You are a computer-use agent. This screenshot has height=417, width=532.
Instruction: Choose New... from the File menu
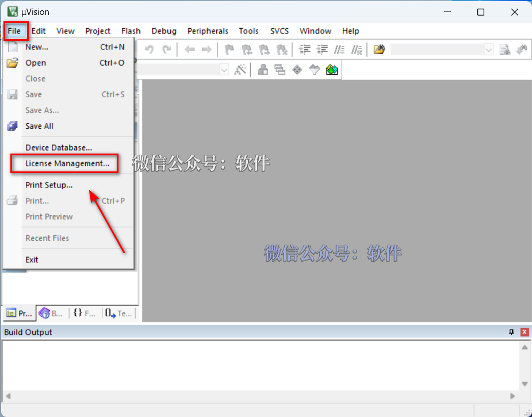(x=68, y=47)
